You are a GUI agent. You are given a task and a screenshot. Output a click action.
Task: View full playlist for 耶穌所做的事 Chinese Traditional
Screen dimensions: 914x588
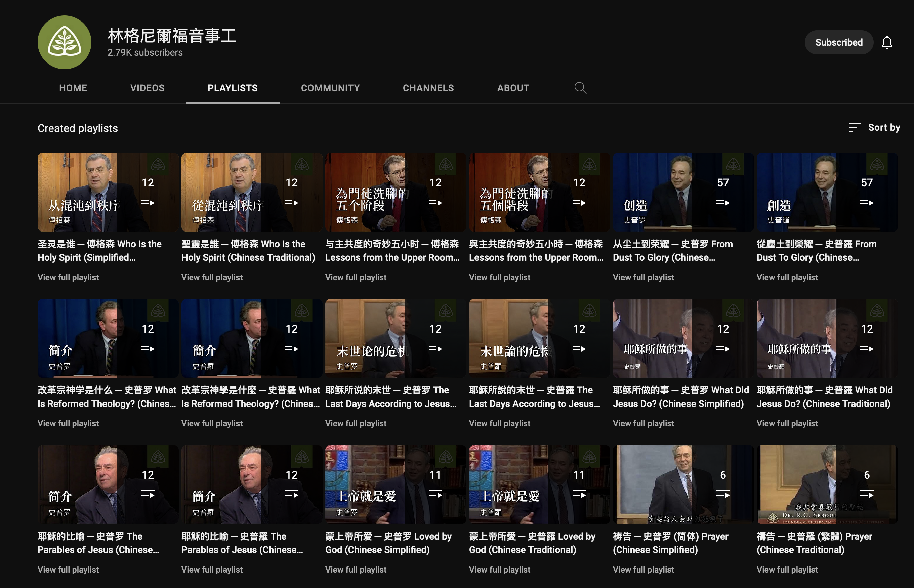(787, 424)
